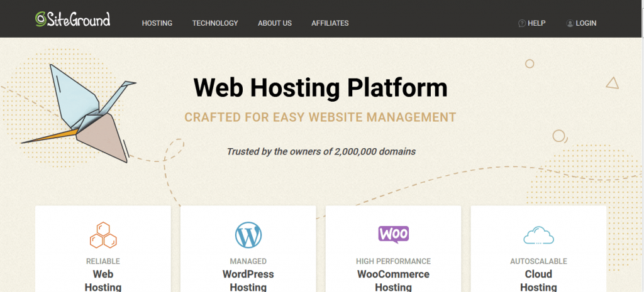The width and height of the screenshot is (644, 292).
Task: Go to the Login link text
Action: 586,23
